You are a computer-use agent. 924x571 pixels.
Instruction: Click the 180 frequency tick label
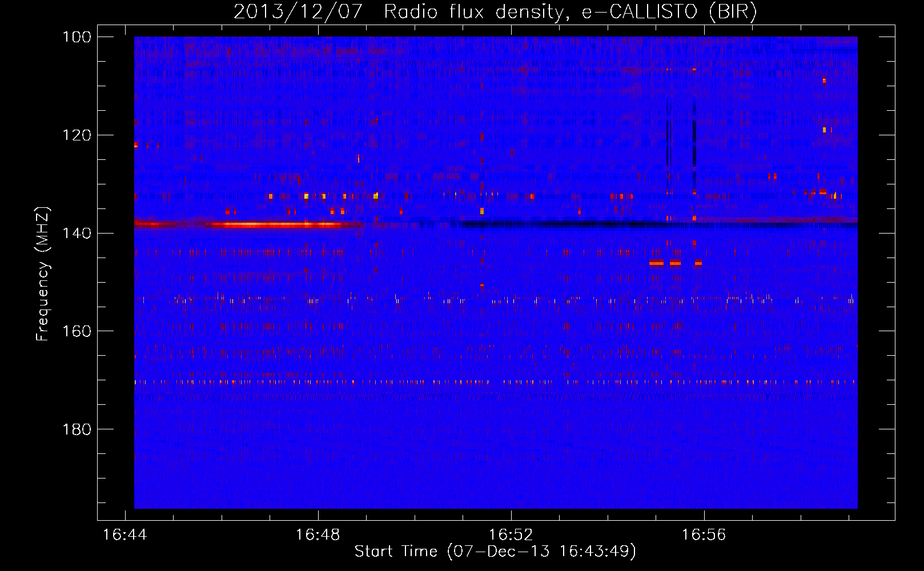point(77,429)
